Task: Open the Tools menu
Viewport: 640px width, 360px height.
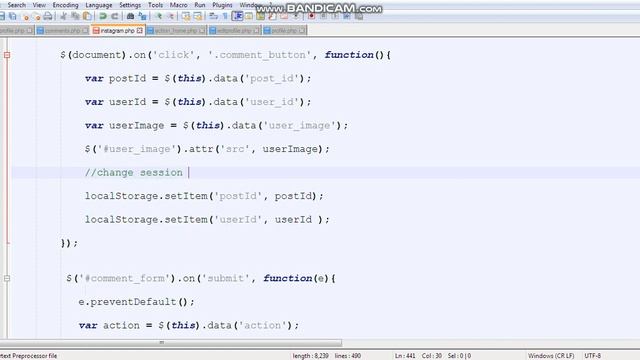Action: coord(155,5)
